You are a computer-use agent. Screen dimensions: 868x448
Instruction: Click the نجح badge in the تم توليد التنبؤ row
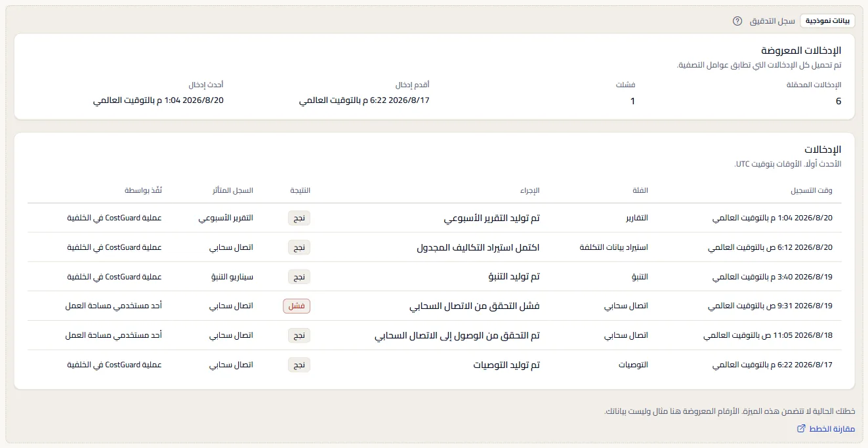click(299, 277)
